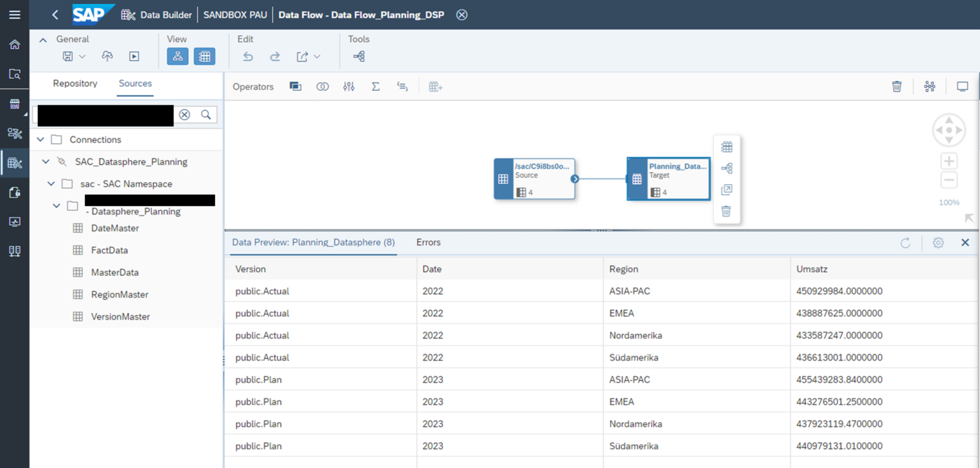Add a Join operator

322,87
